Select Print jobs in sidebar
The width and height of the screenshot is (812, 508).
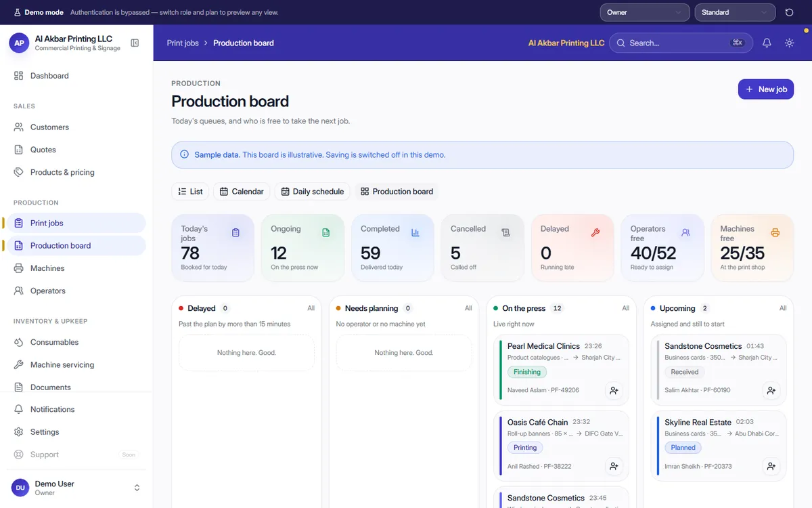pos(76,223)
